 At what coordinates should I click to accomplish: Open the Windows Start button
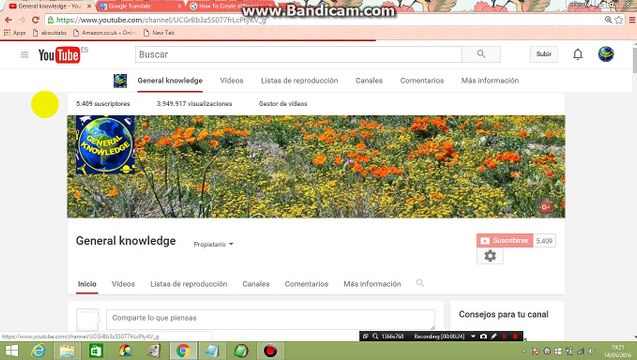[12, 351]
